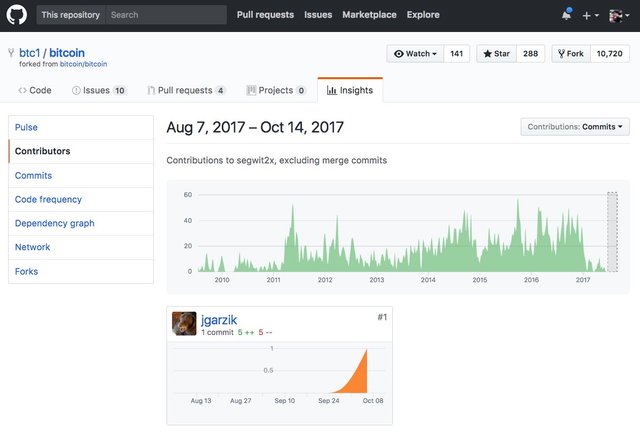
Task: Open the user avatar menu
Action: [618, 16]
